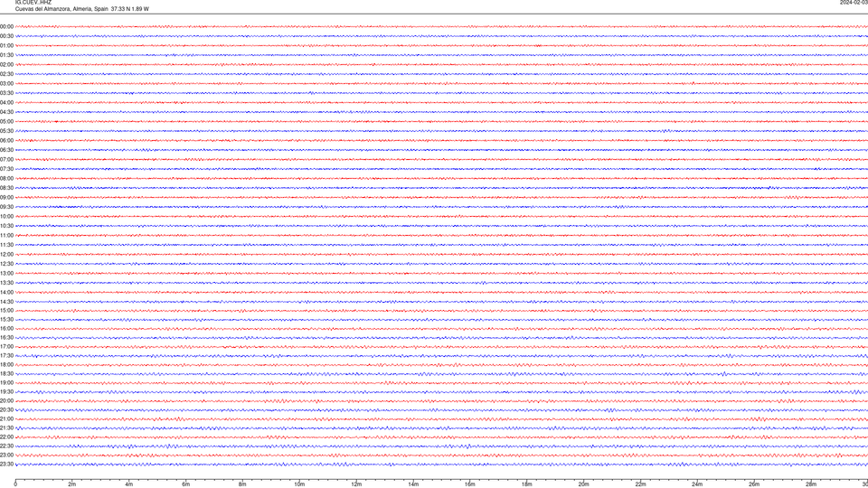Screen dimensions: 868x488
Task: Select the 12:30 time row label
Action: click(x=6, y=264)
